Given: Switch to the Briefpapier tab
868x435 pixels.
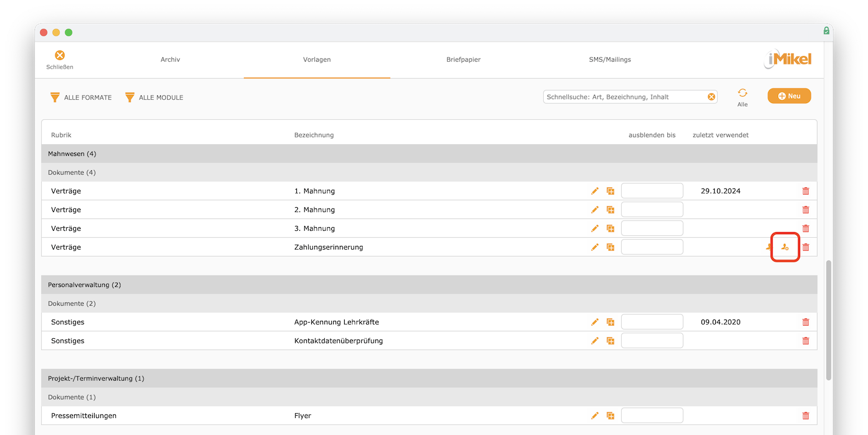Looking at the screenshot, I should pyautogui.click(x=463, y=59).
